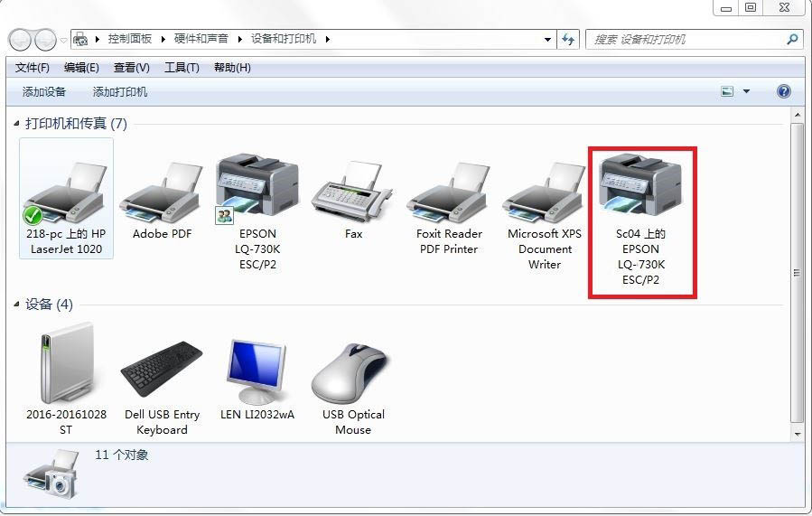Select the Microsoft XPS Document Writer icon
Screen dimensions: 812x516
545,193
